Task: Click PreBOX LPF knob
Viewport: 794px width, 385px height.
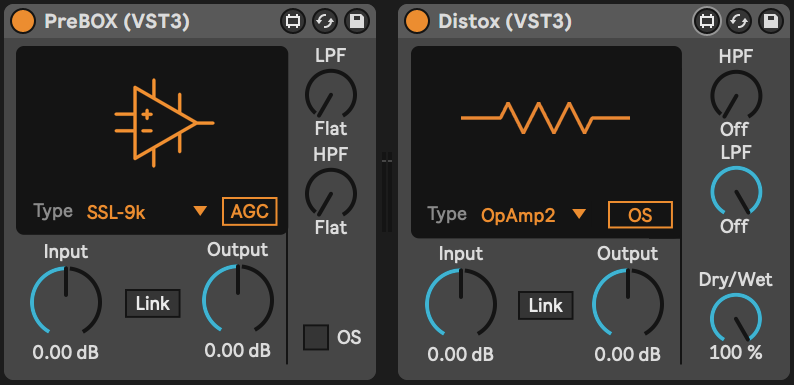Action: pyautogui.click(x=331, y=94)
